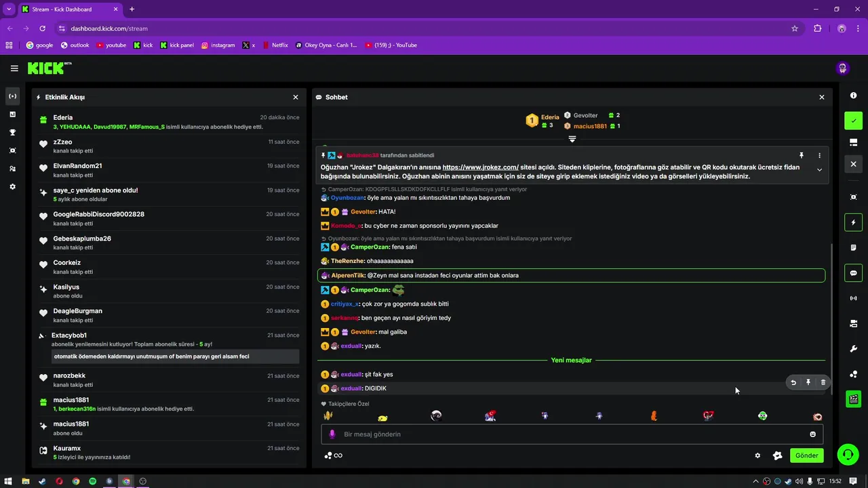Image resolution: width=868 pixels, height=488 pixels.
Task: Click the Ederia entry in activity feed
Action: (x=169, y=122)
